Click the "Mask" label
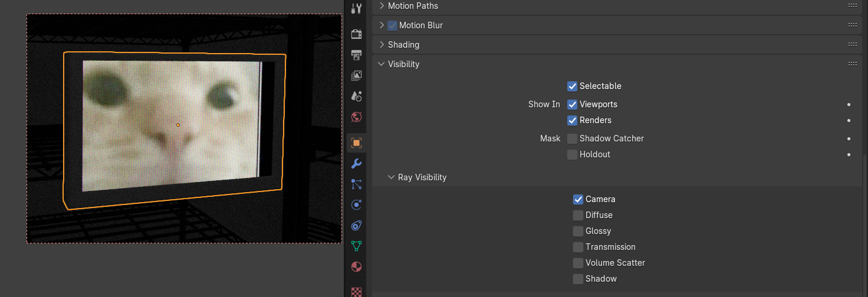The width and height of the screenshot is (868, 297). click(x=550, y=138)
